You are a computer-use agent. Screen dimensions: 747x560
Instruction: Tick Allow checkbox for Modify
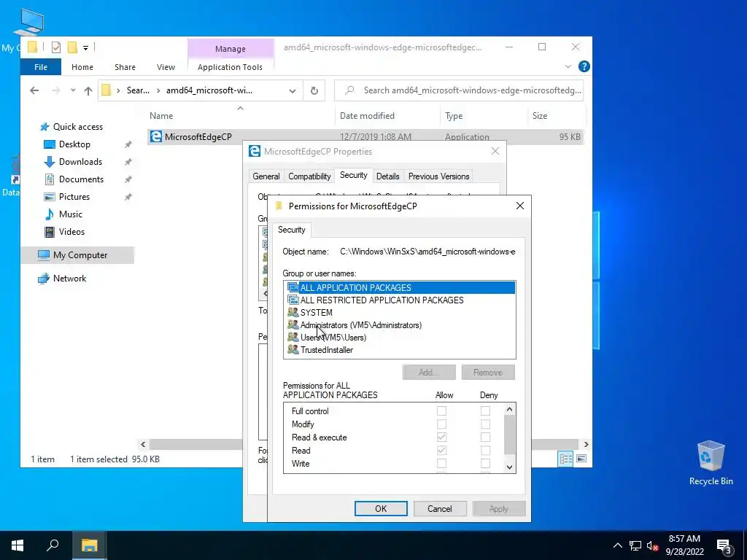(441, 424)
